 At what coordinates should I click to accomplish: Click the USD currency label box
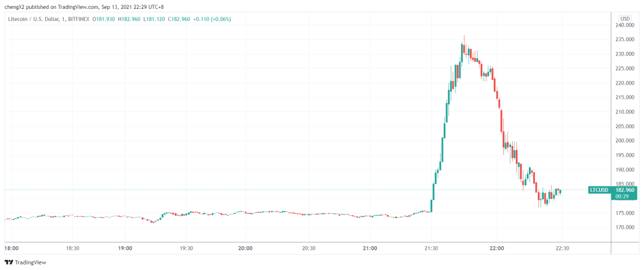(626, 18)
